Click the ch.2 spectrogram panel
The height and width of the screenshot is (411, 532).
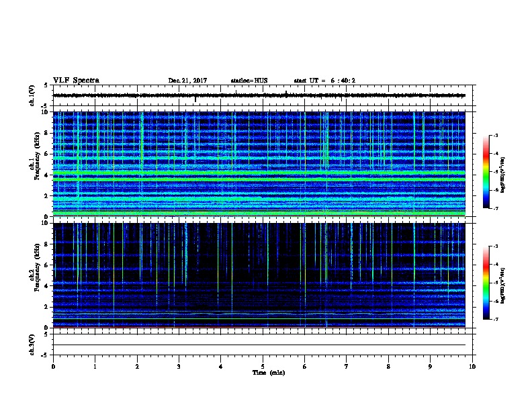point(259,275)
